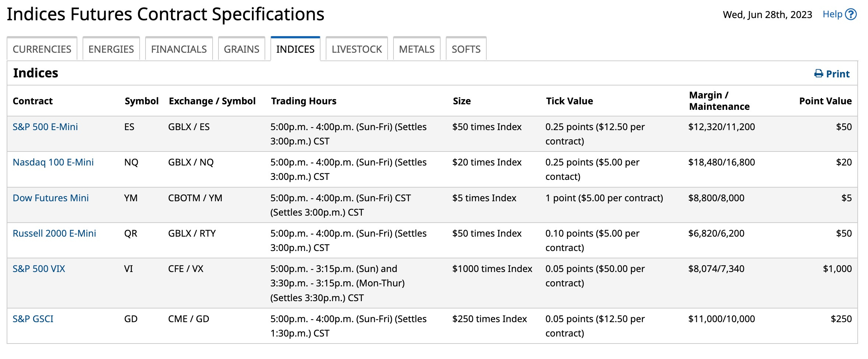Click the $20 times Index size cell
Image resolution: width=868 pixels, height=359 pixels.
pos(487,162)
